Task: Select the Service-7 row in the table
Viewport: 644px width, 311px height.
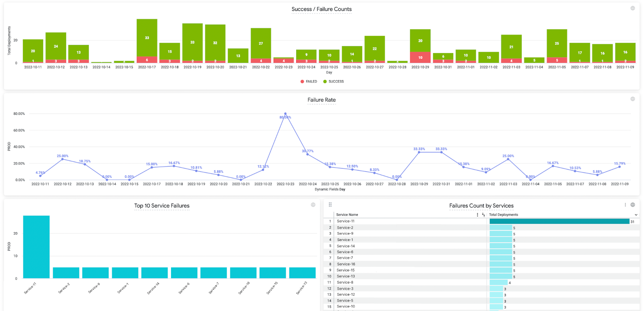Action: [481, 258]
